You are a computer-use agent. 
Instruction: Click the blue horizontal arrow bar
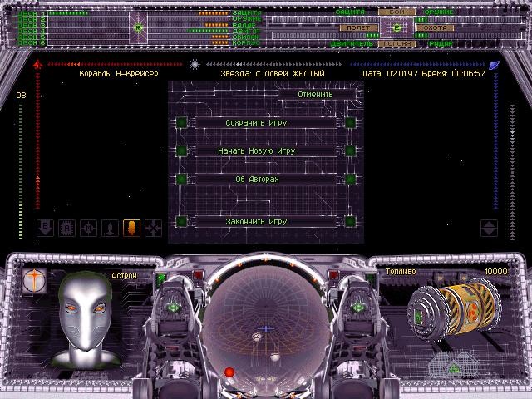[417, 65]
